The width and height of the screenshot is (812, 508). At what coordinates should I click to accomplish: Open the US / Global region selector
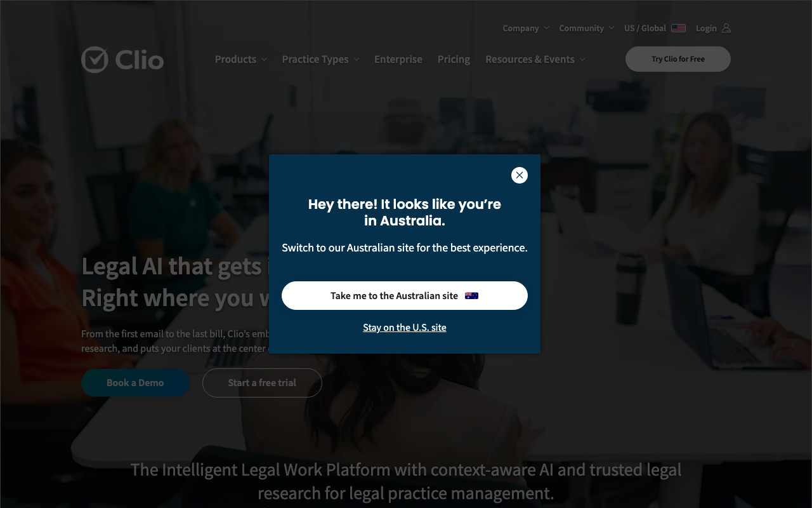click(655, 28)
